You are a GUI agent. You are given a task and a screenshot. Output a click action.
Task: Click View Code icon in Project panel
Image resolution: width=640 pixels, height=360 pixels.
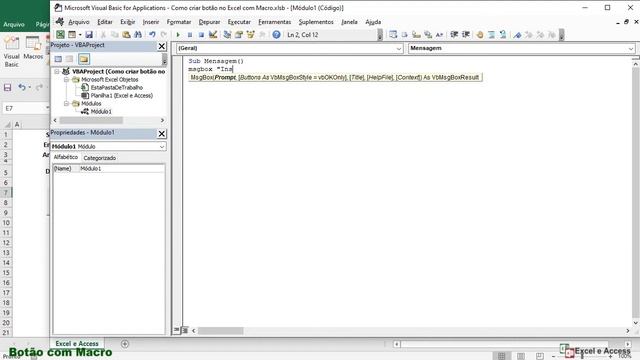pos(58,59)
